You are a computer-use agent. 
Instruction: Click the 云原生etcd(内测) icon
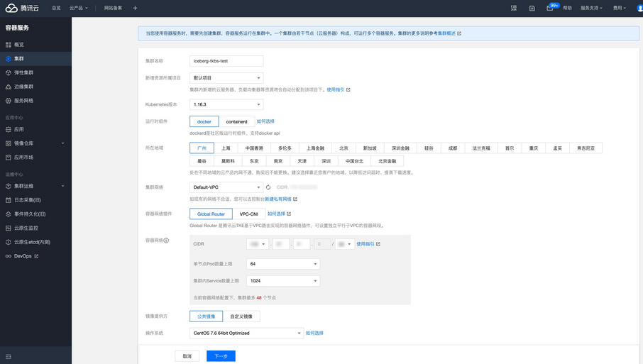[9, 242]
